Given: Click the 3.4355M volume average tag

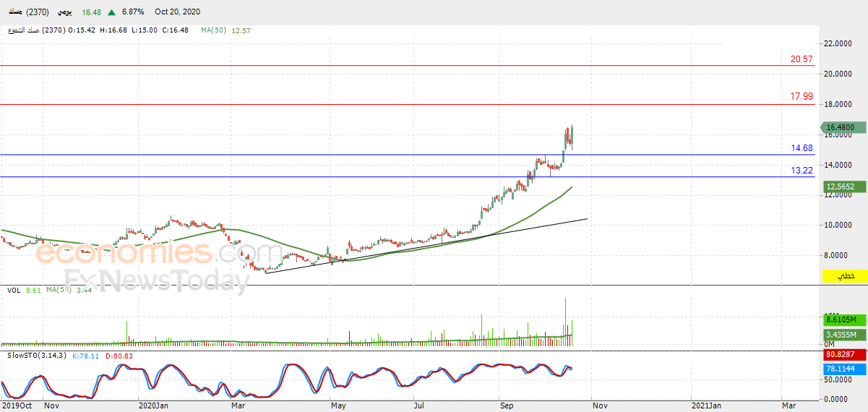Looking at the screenshot, I should pyautogui.click(x=844, y=335).
